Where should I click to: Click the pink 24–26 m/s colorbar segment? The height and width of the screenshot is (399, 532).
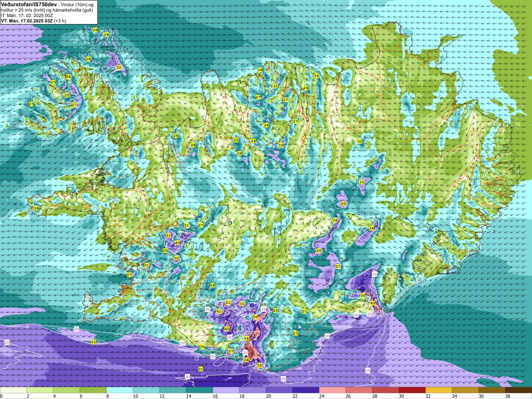(x=332, y=391)
